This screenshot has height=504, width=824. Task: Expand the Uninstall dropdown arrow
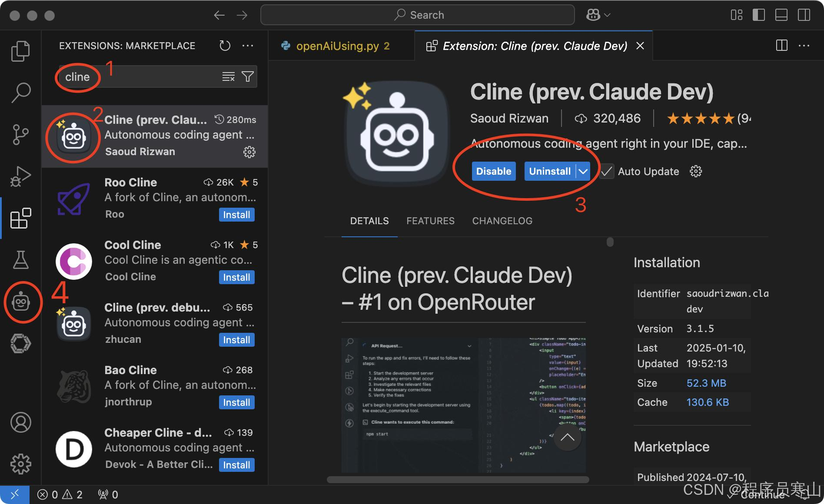[583, 171]
